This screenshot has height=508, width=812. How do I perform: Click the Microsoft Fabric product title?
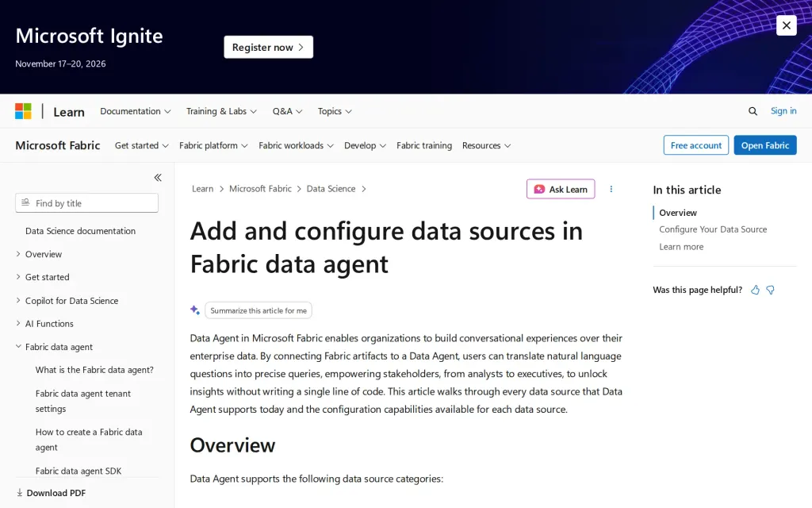pos(57,145)
